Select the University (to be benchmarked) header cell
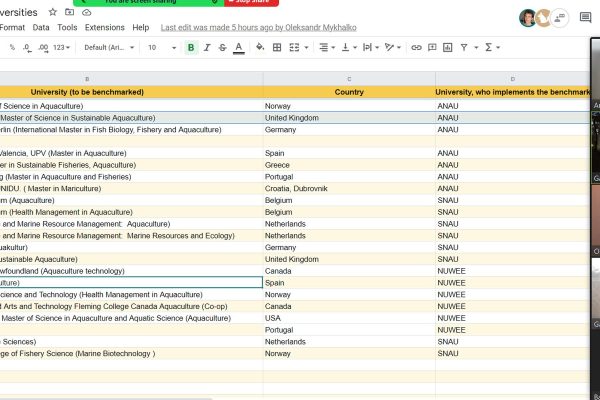Image resolution: width=600 pixels, height=400 pixels. tap(131, 92)
